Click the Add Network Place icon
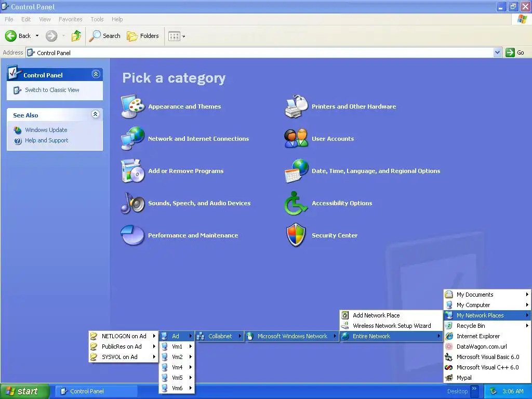This screenshot has width=532, height=399. point(345,315)
